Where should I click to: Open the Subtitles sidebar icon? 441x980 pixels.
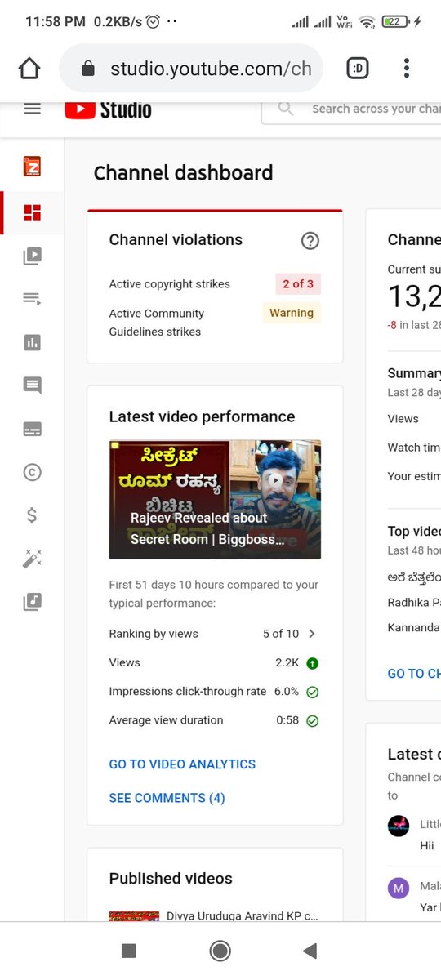(x=32, y=430)
